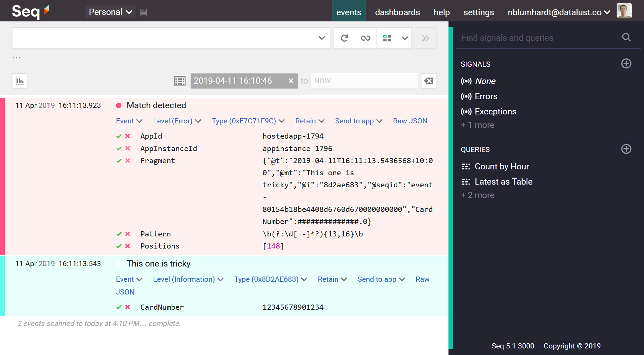
Task: Click the tail/loop infinity icon
Action: pos(365,38)
